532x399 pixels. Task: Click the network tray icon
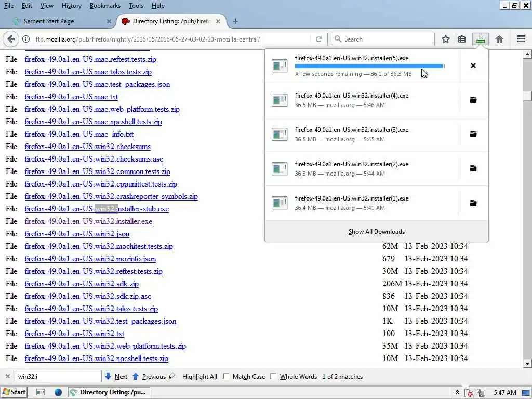click(x=481, y=393)
